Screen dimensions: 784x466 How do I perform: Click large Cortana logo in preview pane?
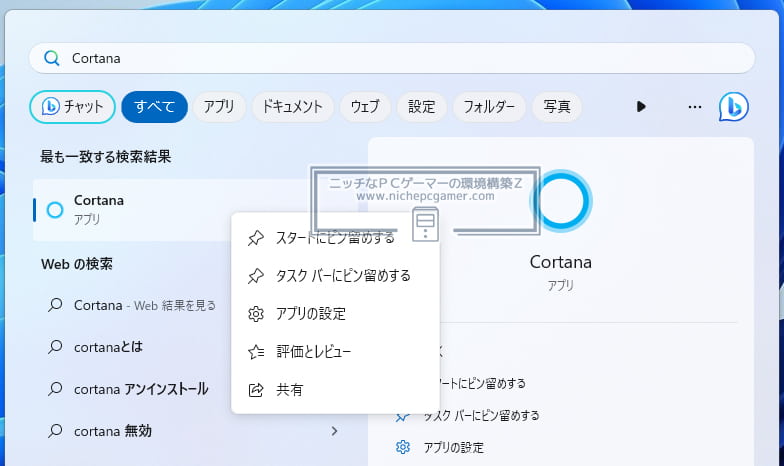(560, 201)
